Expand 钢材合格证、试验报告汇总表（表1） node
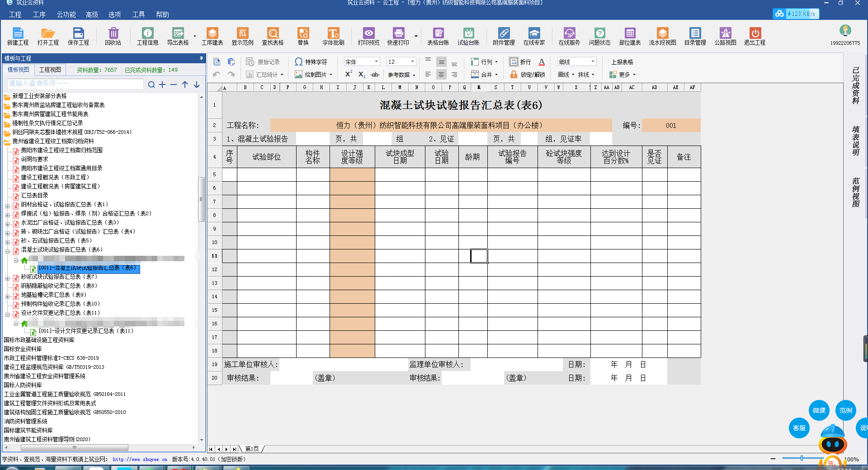868x470 pixels. [x=8, y=206]
